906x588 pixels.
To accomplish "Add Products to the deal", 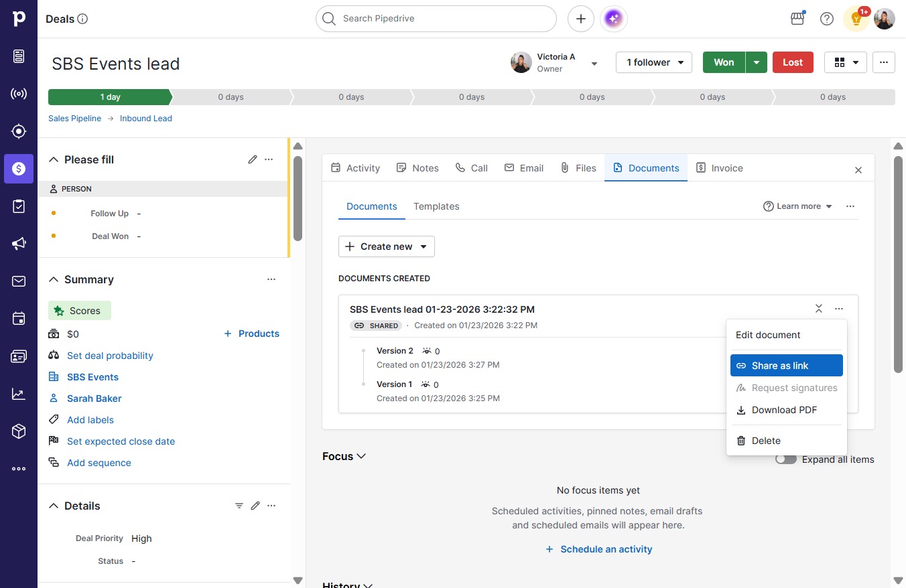I will click(251, 334).
